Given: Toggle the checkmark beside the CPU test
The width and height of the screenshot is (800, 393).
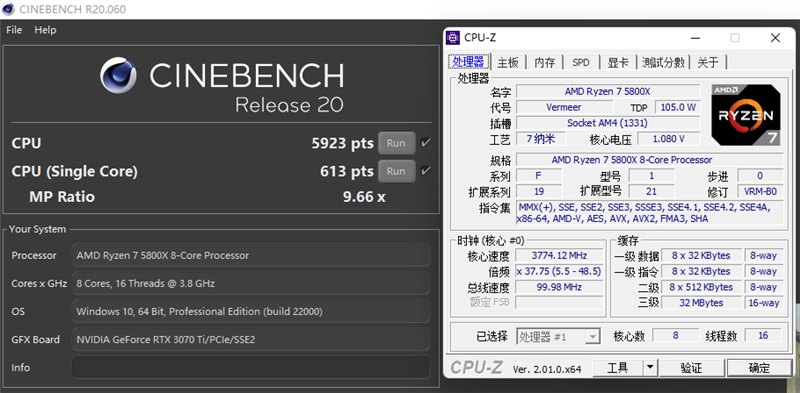Looking at the screenshot, I should [x=425, y=143].
